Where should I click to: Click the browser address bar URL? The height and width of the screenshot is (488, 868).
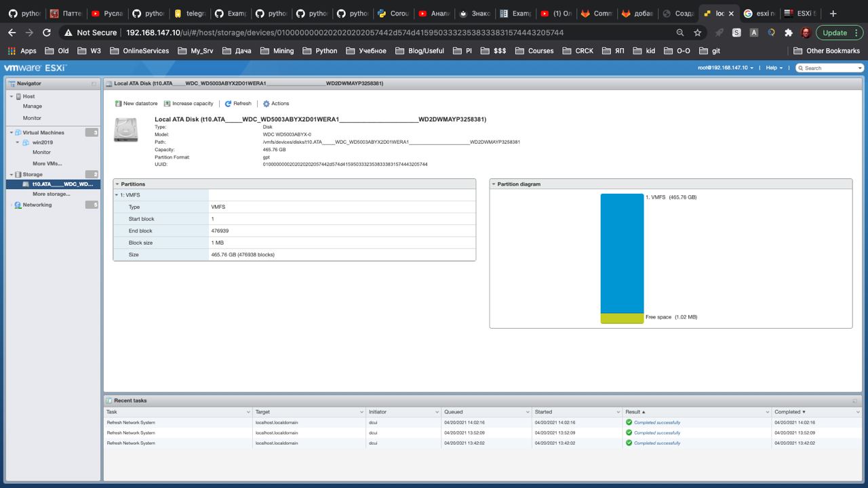(x=344, y=33)
